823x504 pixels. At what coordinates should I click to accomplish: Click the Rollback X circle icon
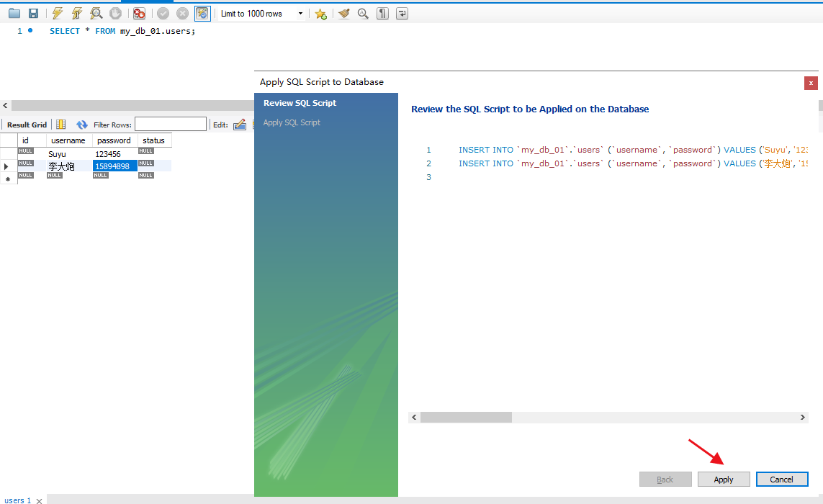[x=182, y=14]
